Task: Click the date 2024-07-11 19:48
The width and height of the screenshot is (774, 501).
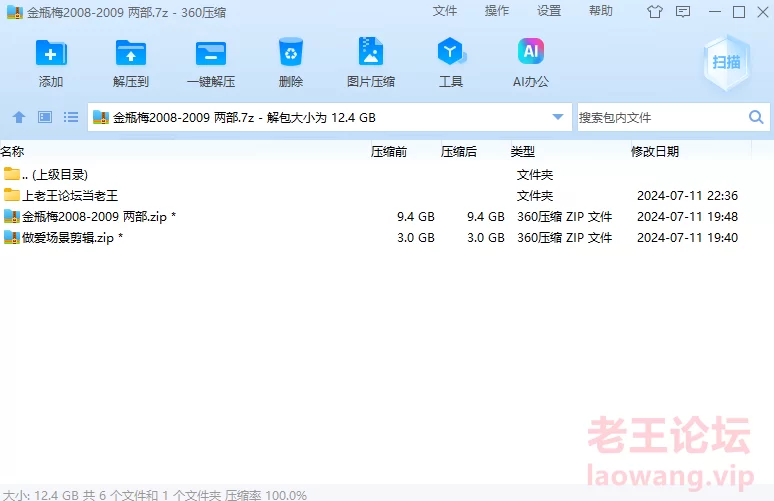Action: coord(687,217)
